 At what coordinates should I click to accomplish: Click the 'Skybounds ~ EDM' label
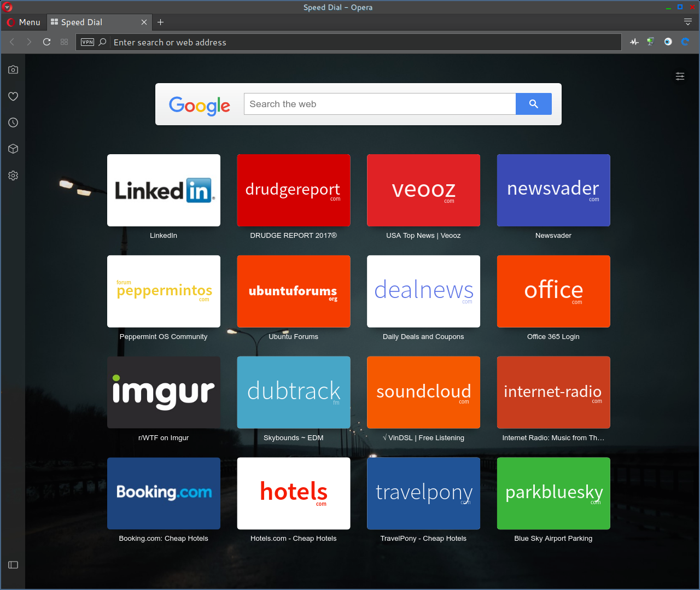coord(294,438)
